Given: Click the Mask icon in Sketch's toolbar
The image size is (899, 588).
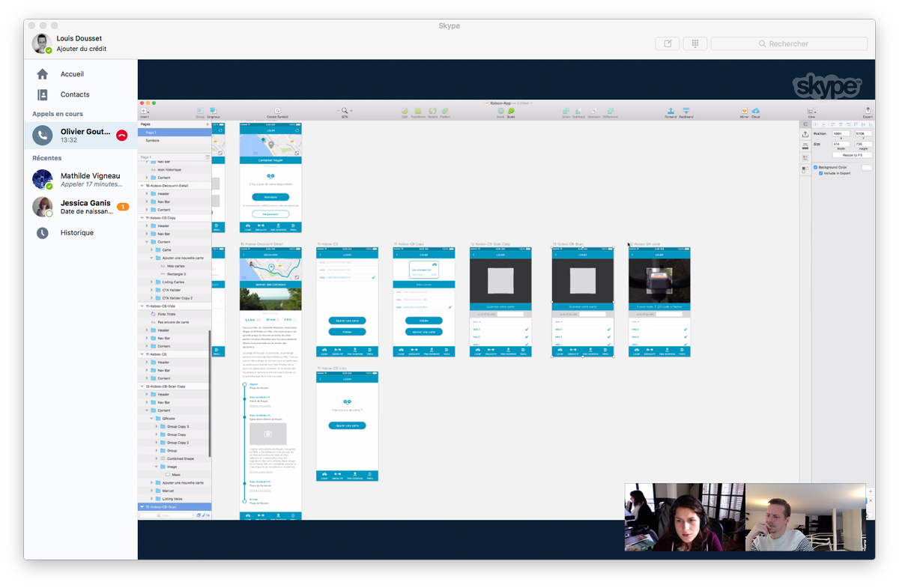Looking at the screenshot, I should coord(502,109).
